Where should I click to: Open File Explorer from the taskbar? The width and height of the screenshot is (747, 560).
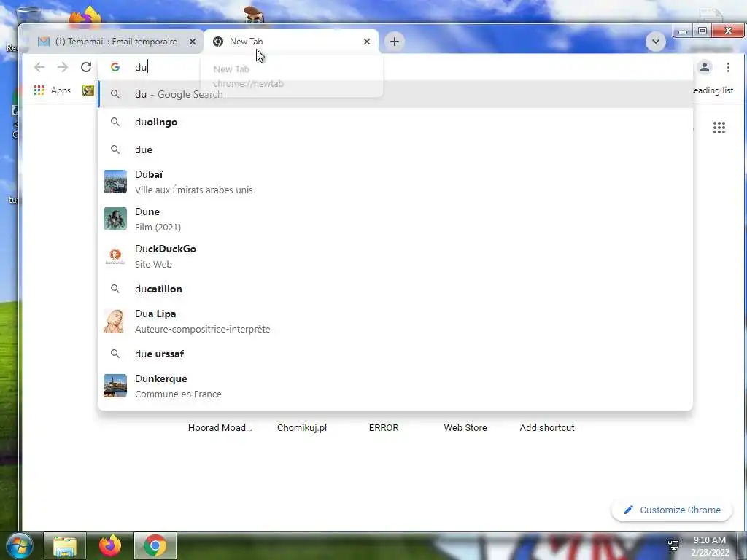pyautogui.click(x=65, y=545)
